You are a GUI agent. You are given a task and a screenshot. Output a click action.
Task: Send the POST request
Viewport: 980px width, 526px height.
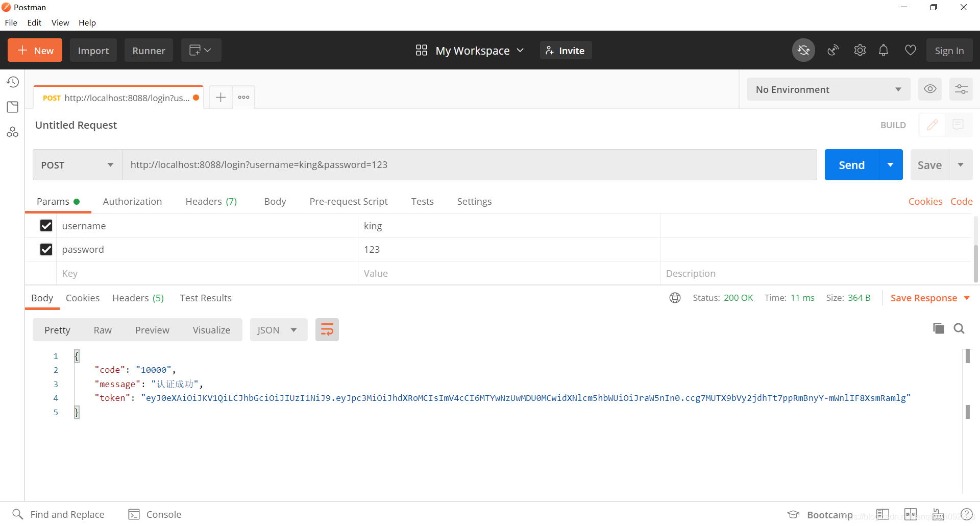[x=851, y=164]
